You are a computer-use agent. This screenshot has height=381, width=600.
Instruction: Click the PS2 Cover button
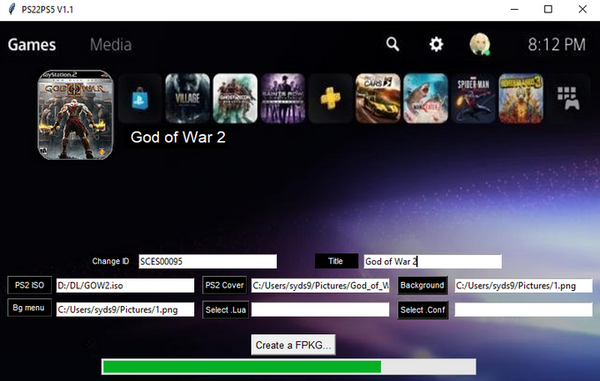(x=224, y=285)
